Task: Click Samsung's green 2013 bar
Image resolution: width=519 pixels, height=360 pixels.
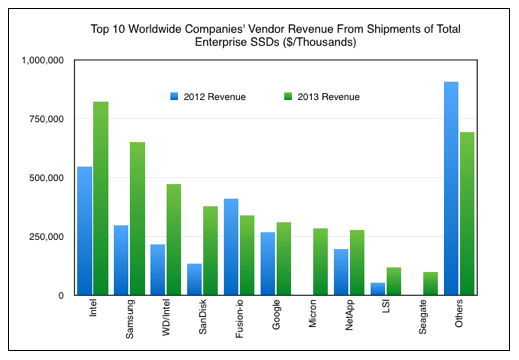Action: coord(137,218)
